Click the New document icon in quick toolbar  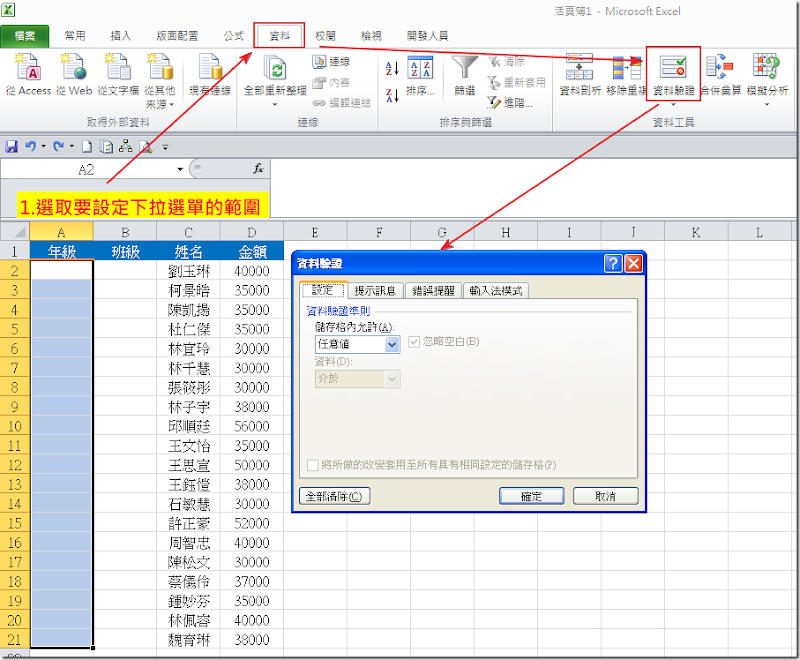[x=87, y=147]
